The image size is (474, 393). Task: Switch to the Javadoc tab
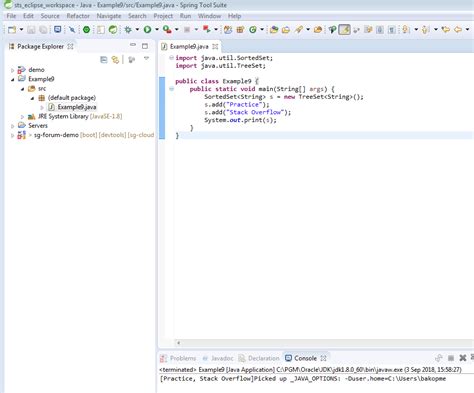218,358
